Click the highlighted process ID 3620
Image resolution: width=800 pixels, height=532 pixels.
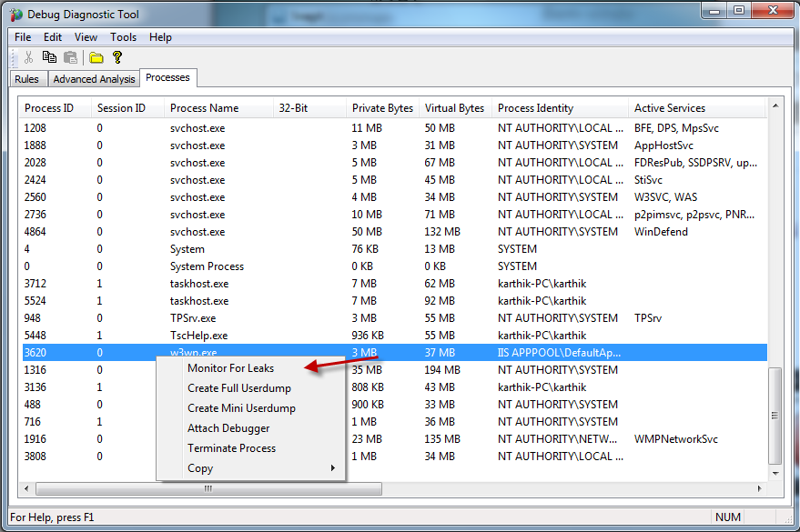point(35,353)
